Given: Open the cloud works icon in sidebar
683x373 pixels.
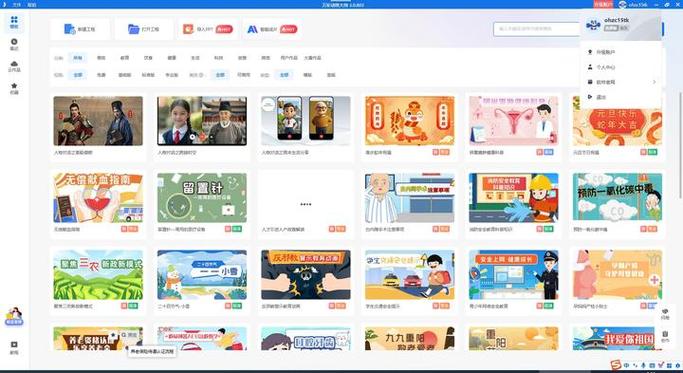Looking at the screenshot, I should (14, 66).
